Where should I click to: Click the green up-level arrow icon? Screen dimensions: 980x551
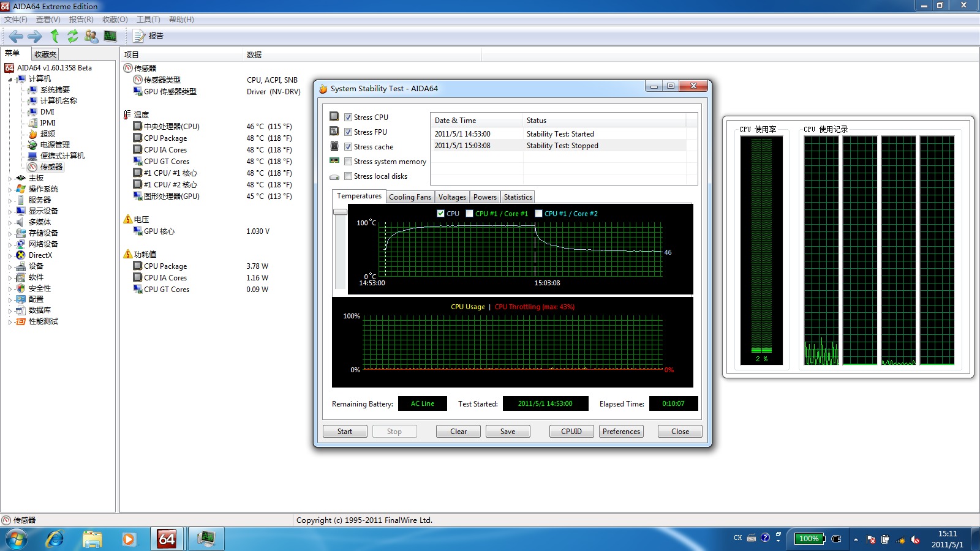[55, 36]
